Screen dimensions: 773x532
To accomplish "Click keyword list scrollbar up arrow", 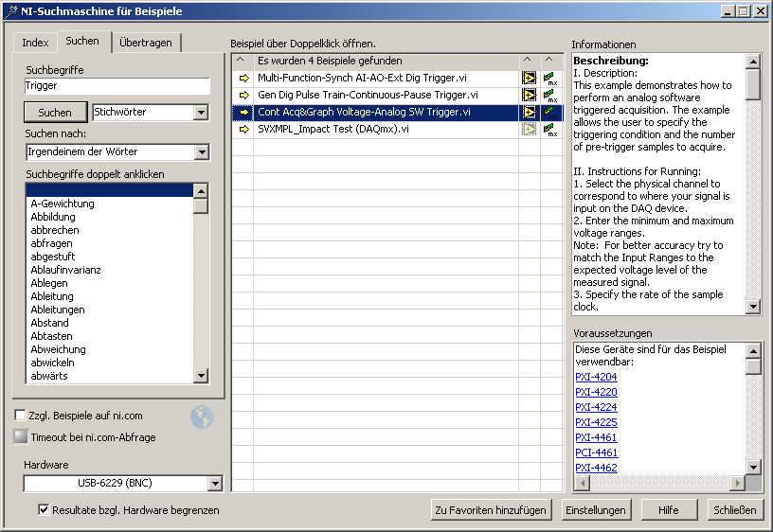I will (201, 190).
